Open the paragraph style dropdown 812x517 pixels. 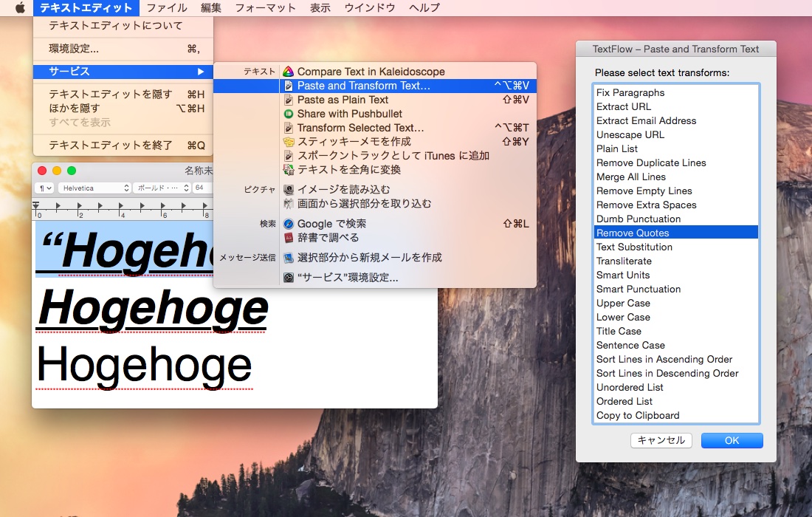click(x=44, y=188)
